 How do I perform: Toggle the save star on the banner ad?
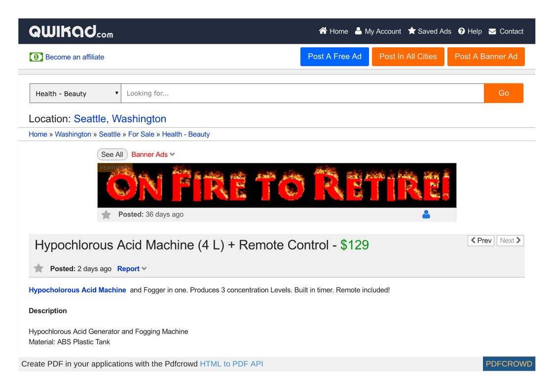point(106,214)
